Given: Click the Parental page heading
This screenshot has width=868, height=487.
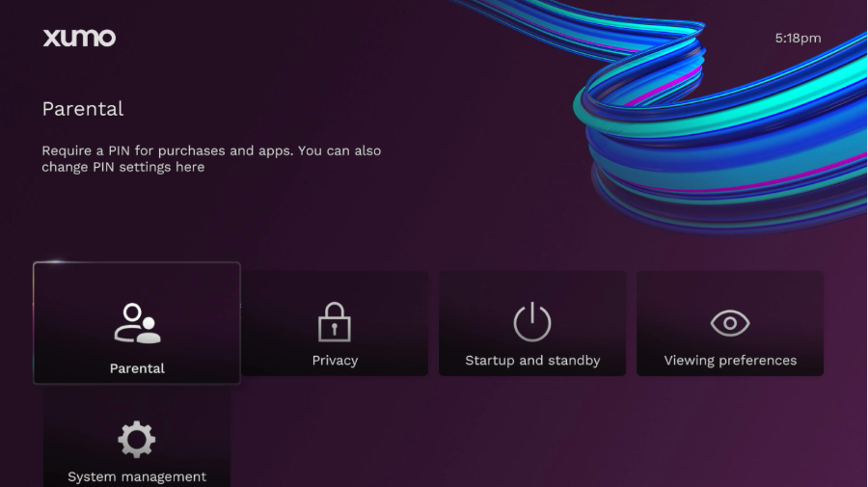Looking at the screenshot, I should click(x=83, y=108).
